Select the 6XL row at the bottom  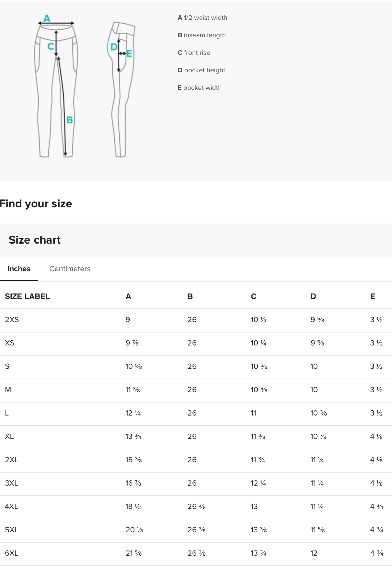pos(10,553)
